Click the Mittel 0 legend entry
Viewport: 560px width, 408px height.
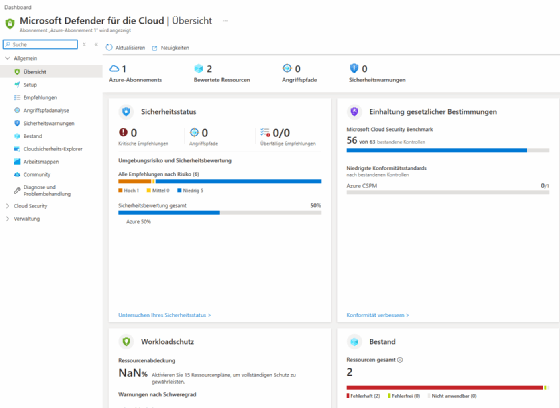pyautogui.click(x=158, y=190)
